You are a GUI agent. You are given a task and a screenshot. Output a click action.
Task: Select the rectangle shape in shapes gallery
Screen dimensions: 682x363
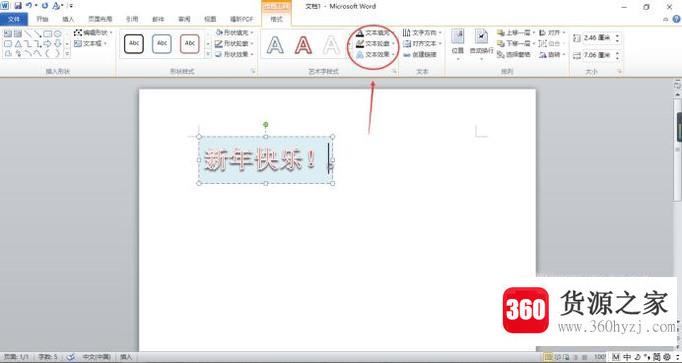coord(47,33)
